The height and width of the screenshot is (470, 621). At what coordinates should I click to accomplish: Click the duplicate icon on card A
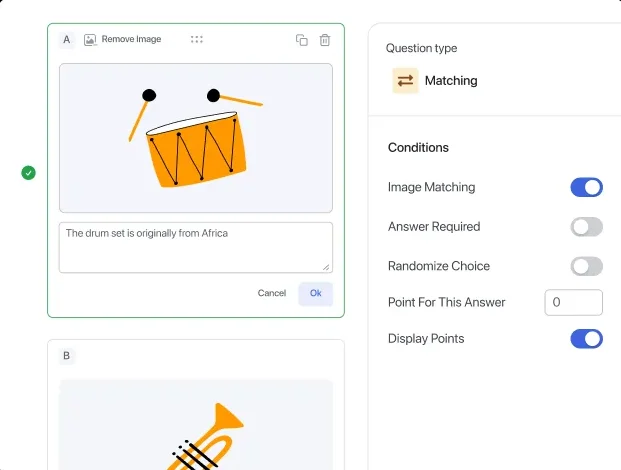coord(302,40)
